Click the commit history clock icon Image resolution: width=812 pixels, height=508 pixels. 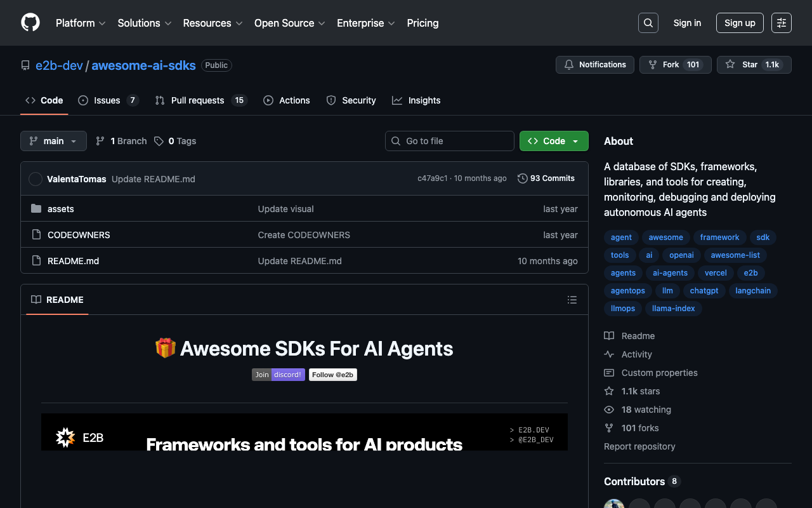(522, 178)
